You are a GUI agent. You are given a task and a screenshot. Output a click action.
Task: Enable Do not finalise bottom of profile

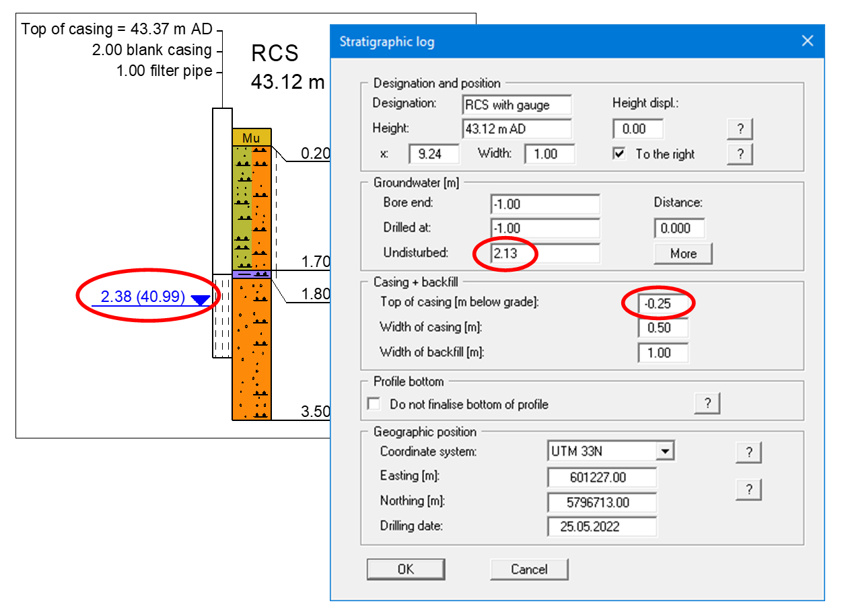pyautogui.click(x=374, y=404)
